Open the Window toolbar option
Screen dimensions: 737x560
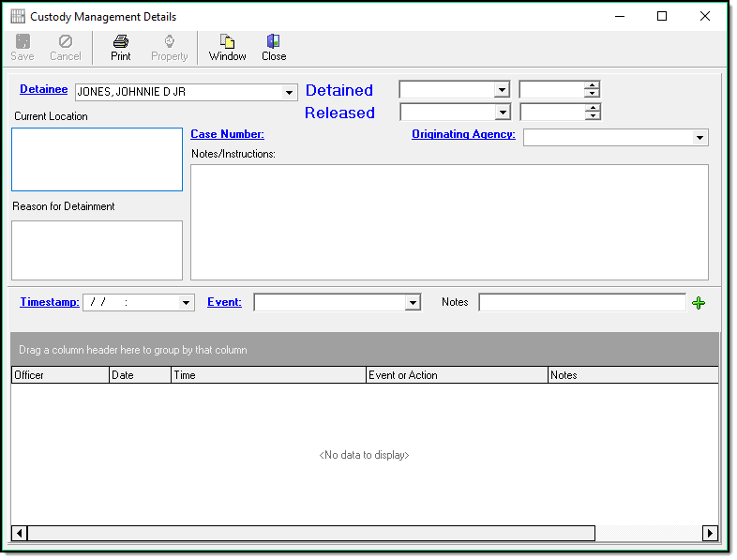coord(227,41)
